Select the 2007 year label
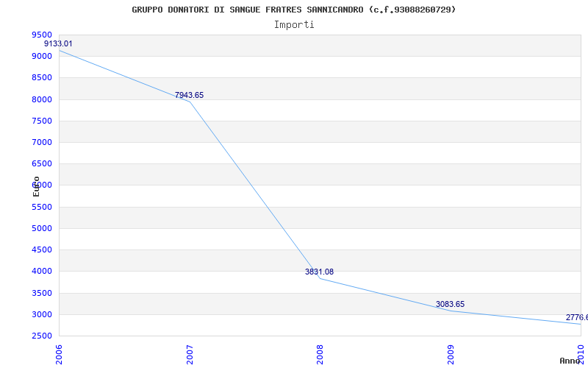Screen dimensions: 588x368 pyautogui.click(x=190, y=355)
